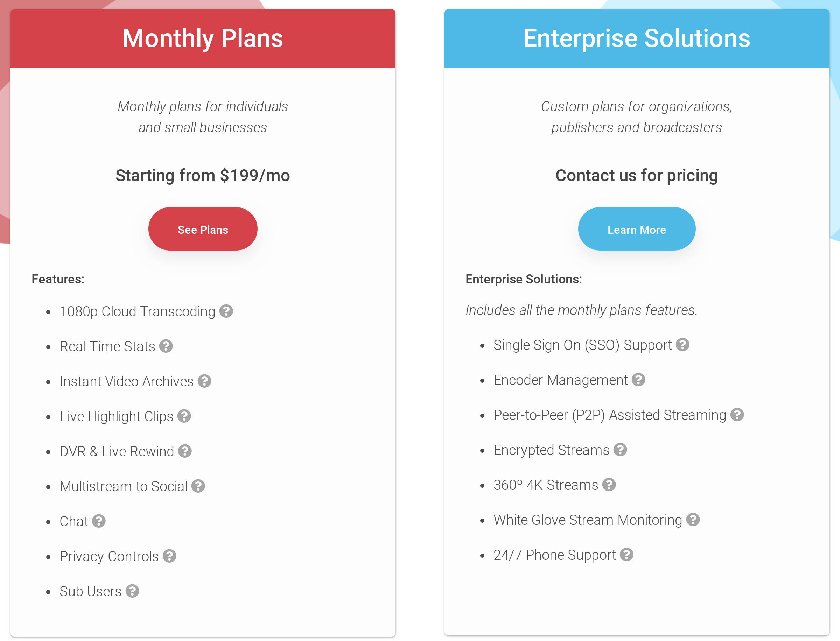Show Privacy Controls help tooltip icon

click(x=169, y=556)
